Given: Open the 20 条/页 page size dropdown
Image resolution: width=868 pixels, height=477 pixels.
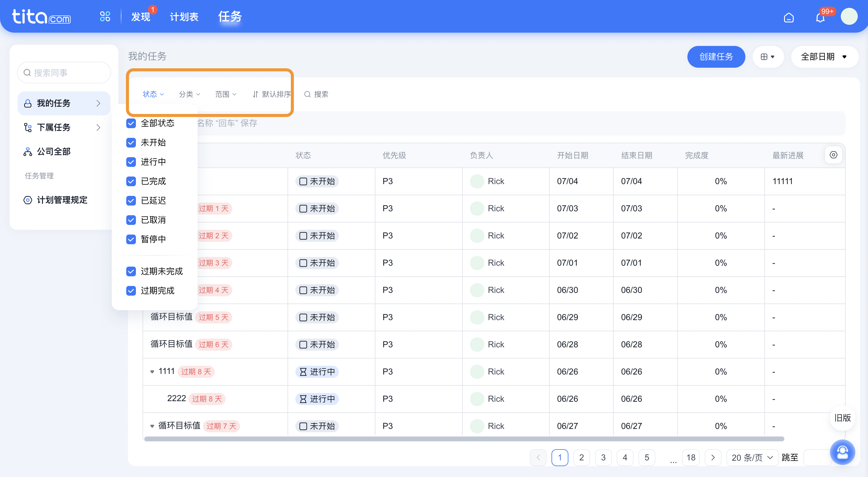Looking at the screenshot, I should [752, 457].
